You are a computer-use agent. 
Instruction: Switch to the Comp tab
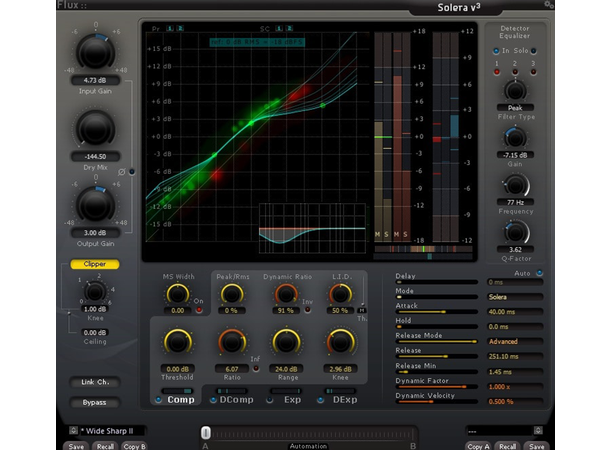pyautogui.click(x=181, y=400)
